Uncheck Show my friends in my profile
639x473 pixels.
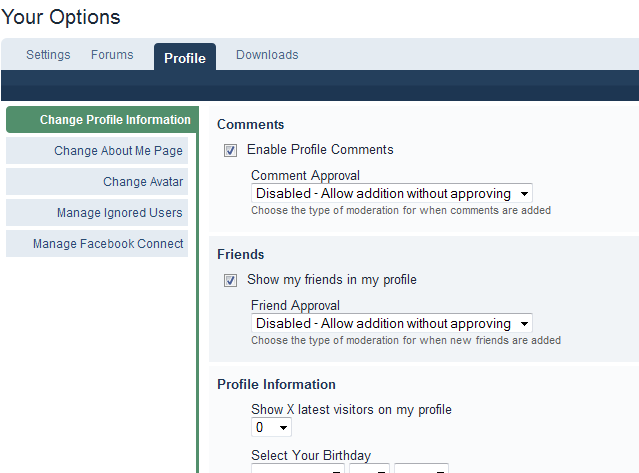coord(230,280)
